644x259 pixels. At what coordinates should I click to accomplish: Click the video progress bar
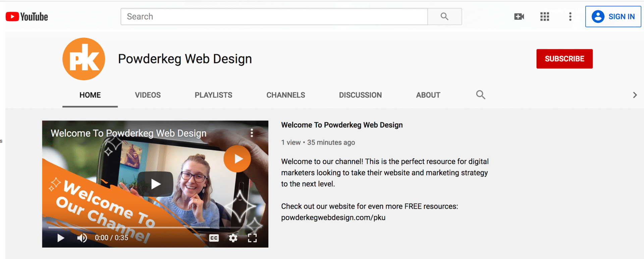coord(155,227)
